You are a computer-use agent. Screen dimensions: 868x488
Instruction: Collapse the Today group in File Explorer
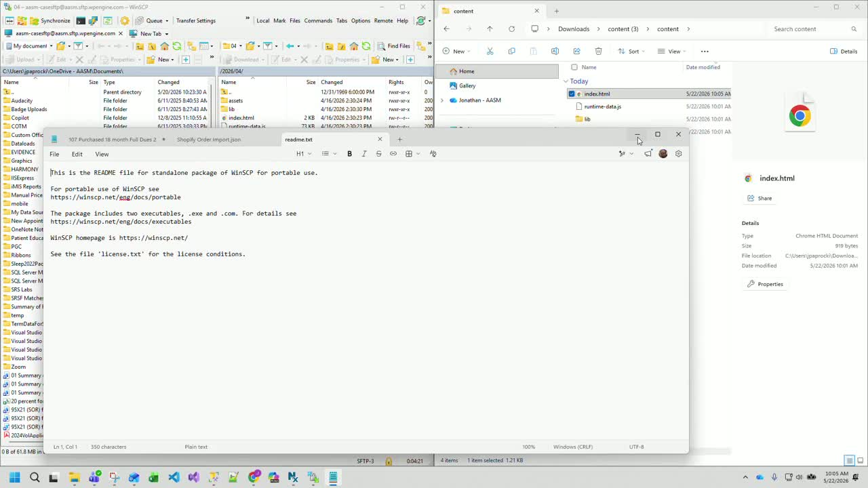coord(566,81)
